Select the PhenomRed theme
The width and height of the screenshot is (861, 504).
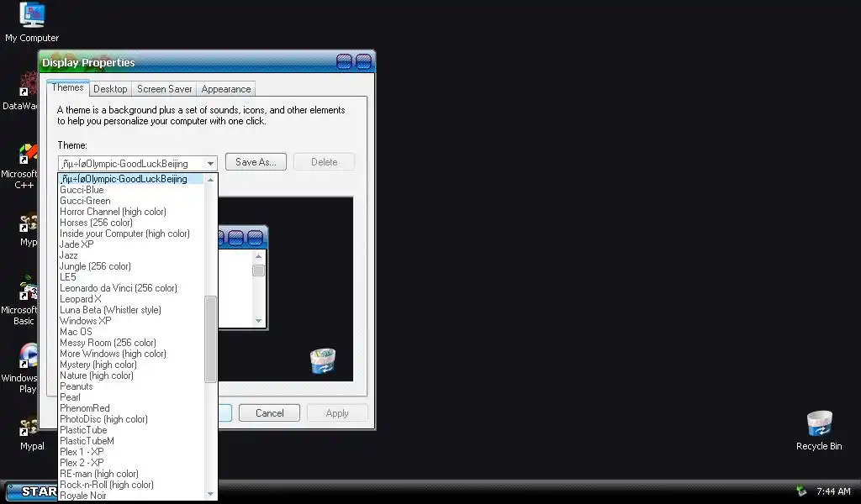coord(130,408)
